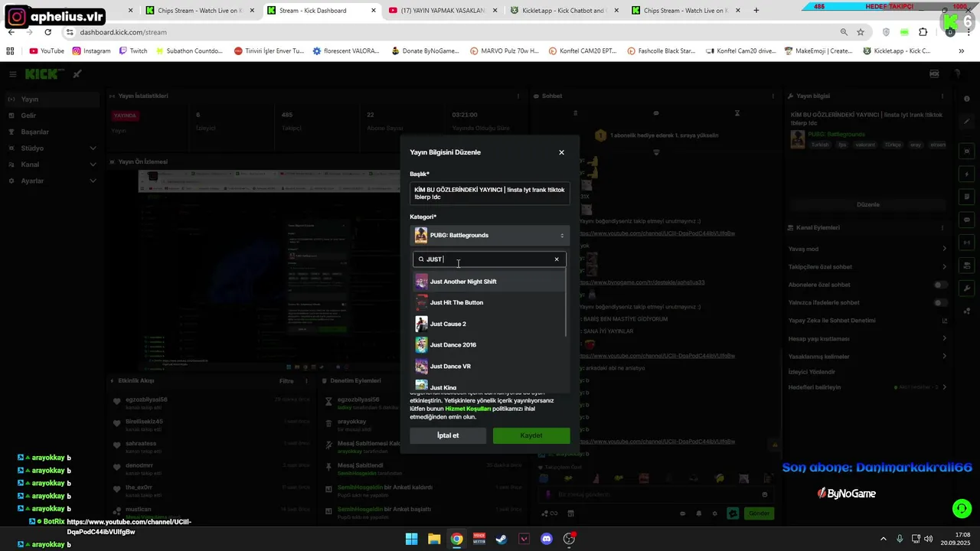
Task: Open Hesap yaşı kısıtlaması options
Action: point(868,338)
